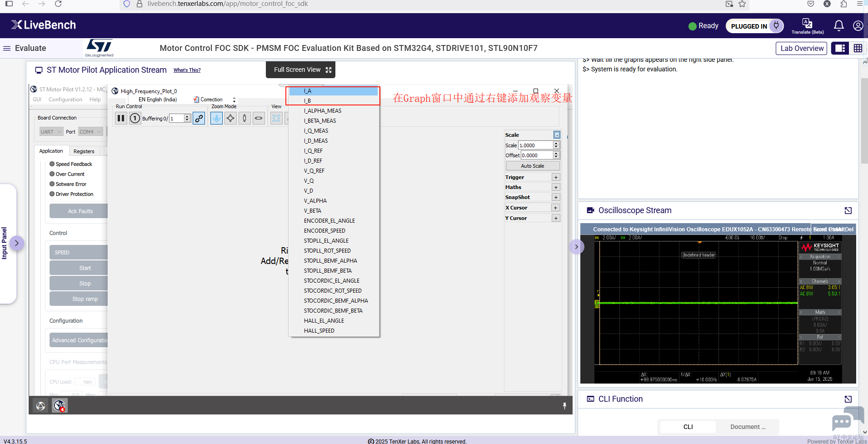Select the vertical zoom mode icon
868x444 pixels.
coord(244,119)
